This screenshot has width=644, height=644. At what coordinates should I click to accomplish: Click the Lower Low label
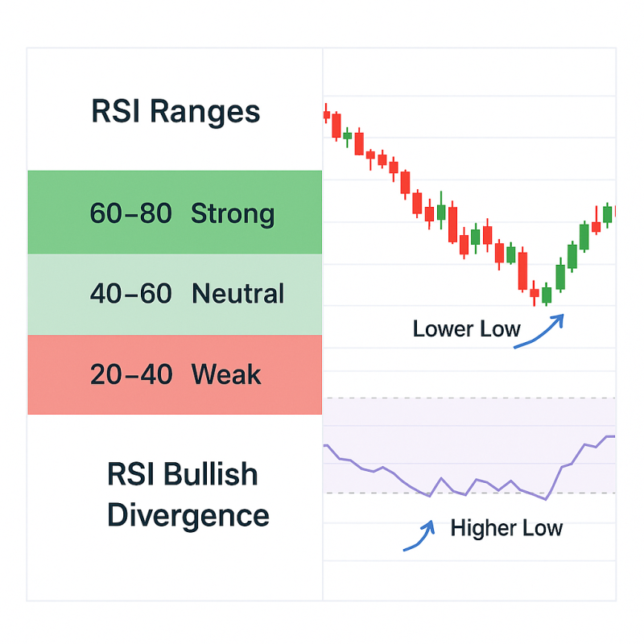click(x=467, y=329)
